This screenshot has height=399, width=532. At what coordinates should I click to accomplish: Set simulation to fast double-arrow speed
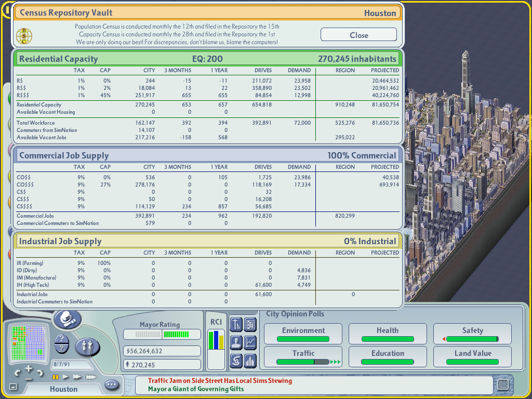click(x=77, y=377)
